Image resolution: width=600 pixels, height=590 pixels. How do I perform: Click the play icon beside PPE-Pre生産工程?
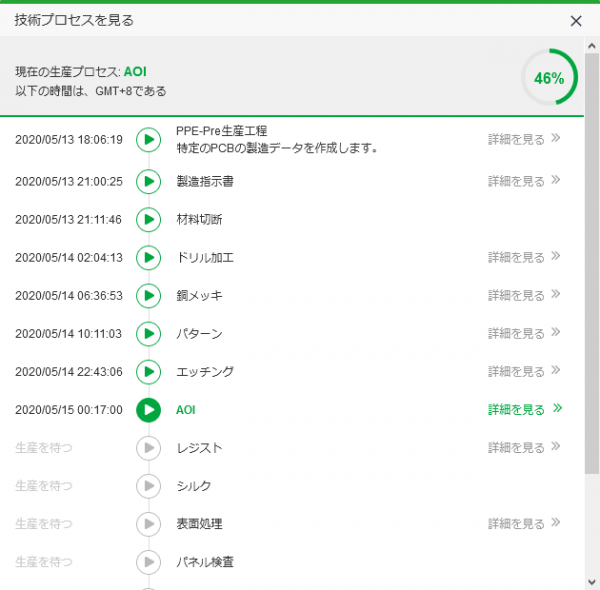[148, 140]
